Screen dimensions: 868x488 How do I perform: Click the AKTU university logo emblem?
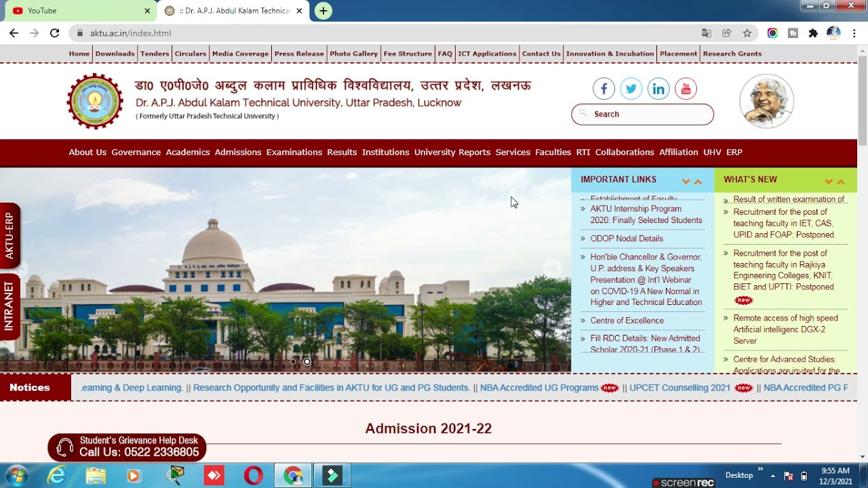point(95,101)
